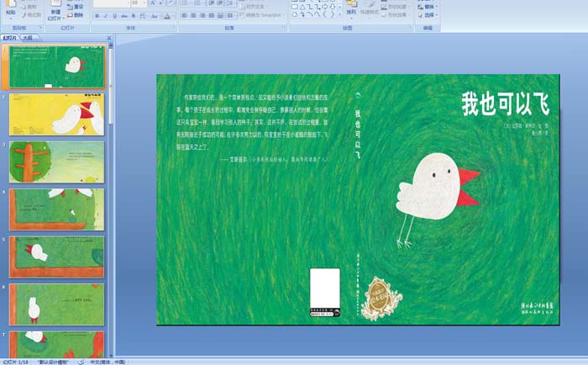This screenshot has height=365, width=588.
Task: Toggle Bold formatting
Action: coord(97,16)
